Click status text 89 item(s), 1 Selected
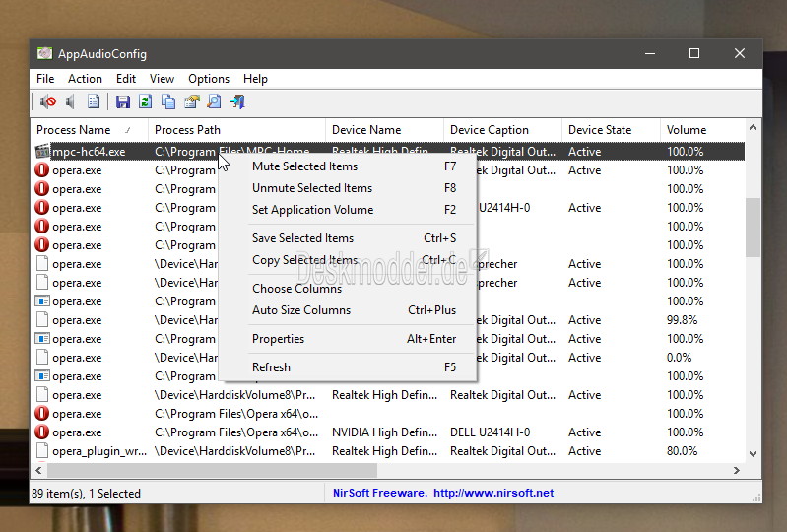This screenshot has height=532, width=787. point(87,494)
